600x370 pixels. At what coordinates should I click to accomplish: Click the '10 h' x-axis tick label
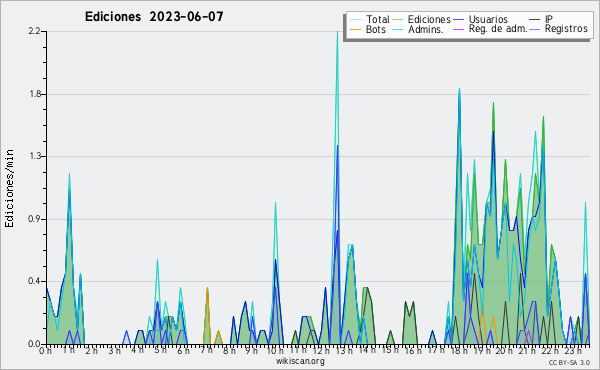pyautogui.click(x=275, y=350)
